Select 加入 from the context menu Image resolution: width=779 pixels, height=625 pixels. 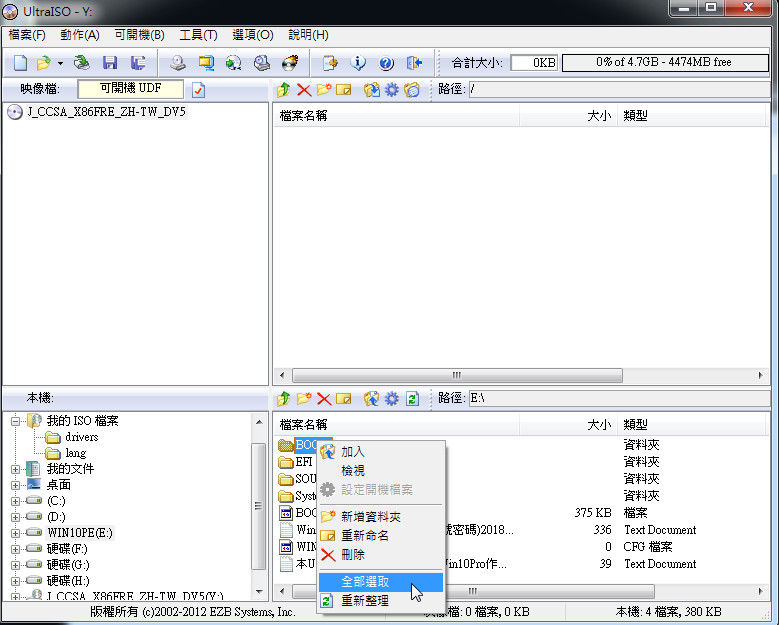point(353,452)
